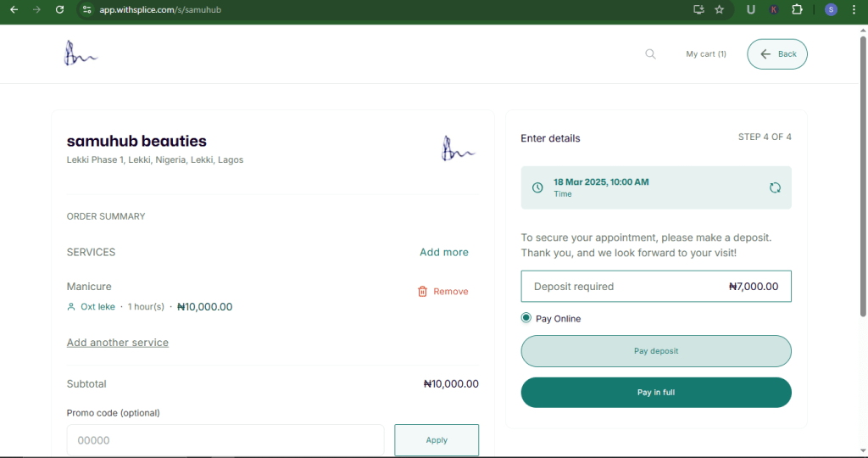Viewport: 868px width, 458px height.
Task: Focus the promo code input field
Action: [x=225, y=440]
